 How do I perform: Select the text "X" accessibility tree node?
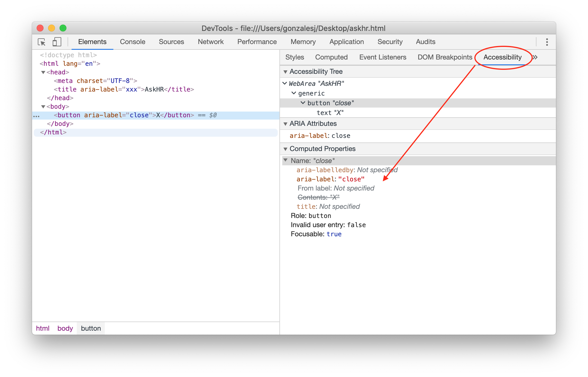pos(330,113)
